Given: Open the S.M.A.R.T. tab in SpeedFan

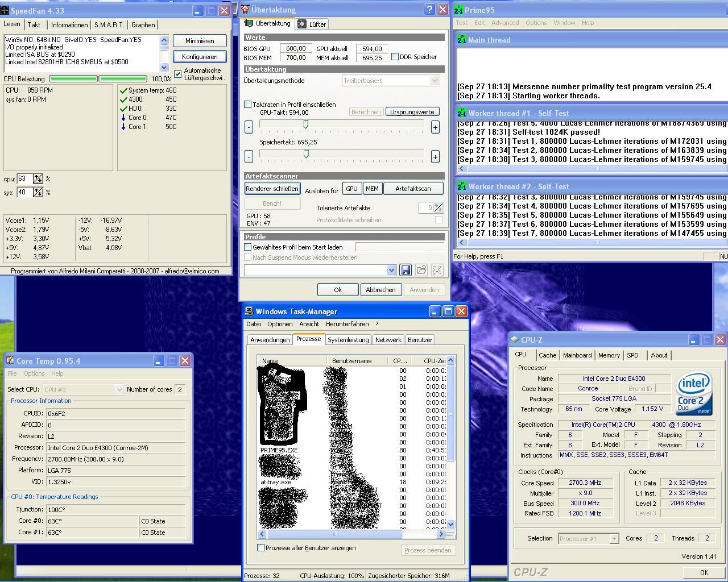Looking at the screenshot, I should [x=109, y=25].
